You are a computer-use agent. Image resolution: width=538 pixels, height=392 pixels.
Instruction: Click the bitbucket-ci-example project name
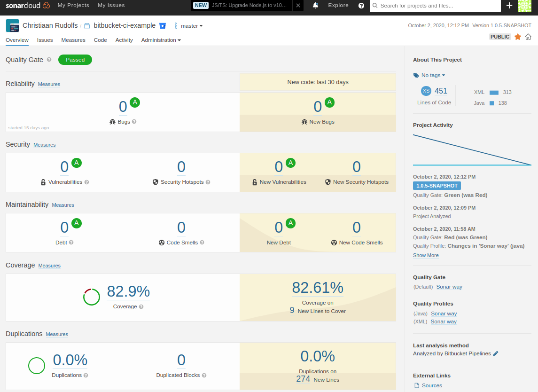point(125,26)
